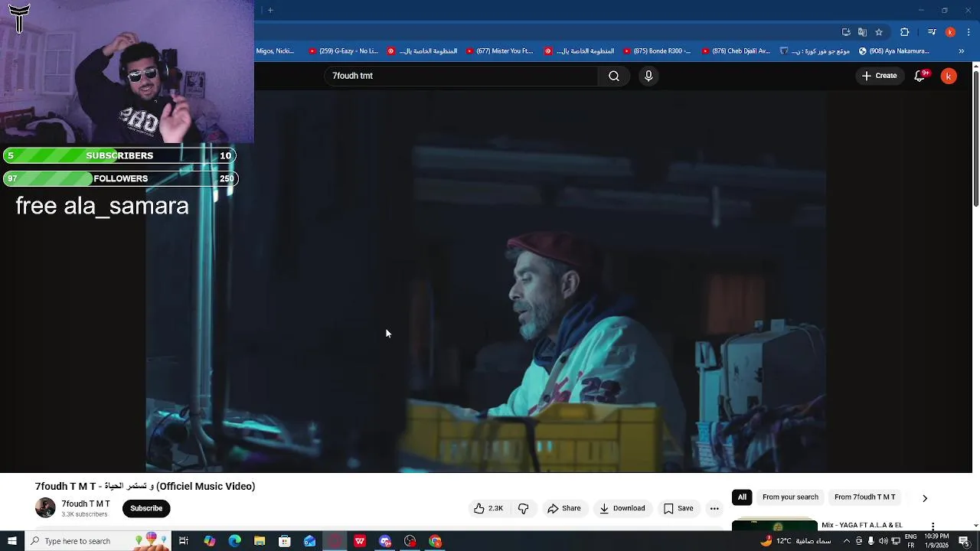Screen dimensions: 980x551
Task: Open File Explorer from taskbar
Action: tap(260, 541)
